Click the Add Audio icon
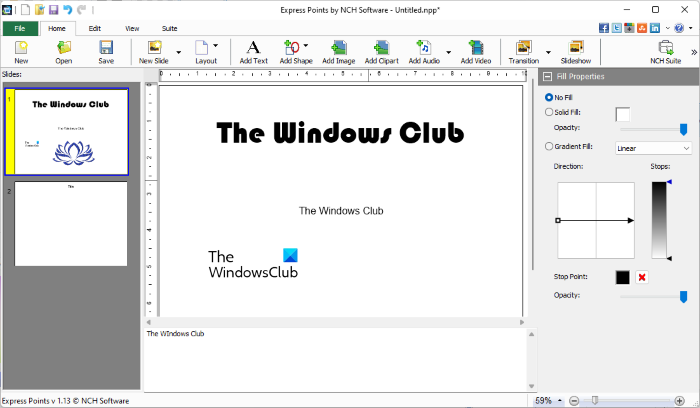 424,52
